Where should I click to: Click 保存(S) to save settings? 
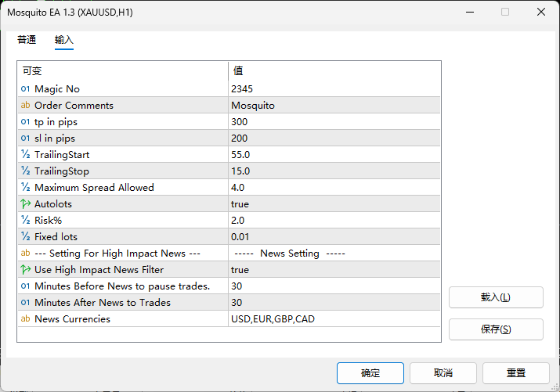coord(496,329)
